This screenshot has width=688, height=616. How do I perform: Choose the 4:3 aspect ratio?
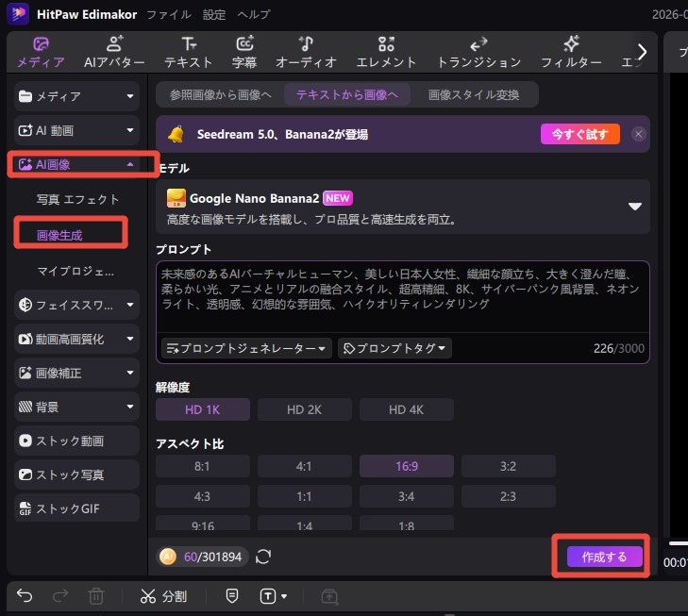203,496
